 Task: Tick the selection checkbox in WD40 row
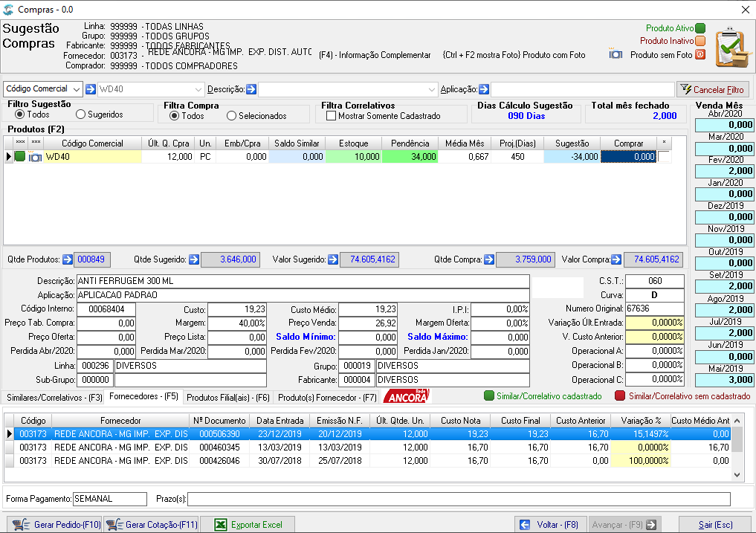664,156
